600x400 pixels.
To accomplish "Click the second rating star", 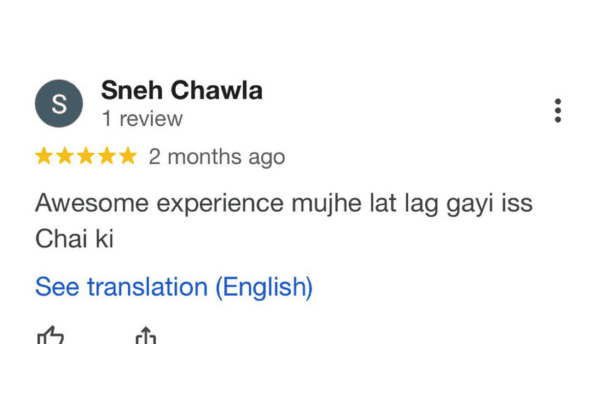I will click(65, 157).
